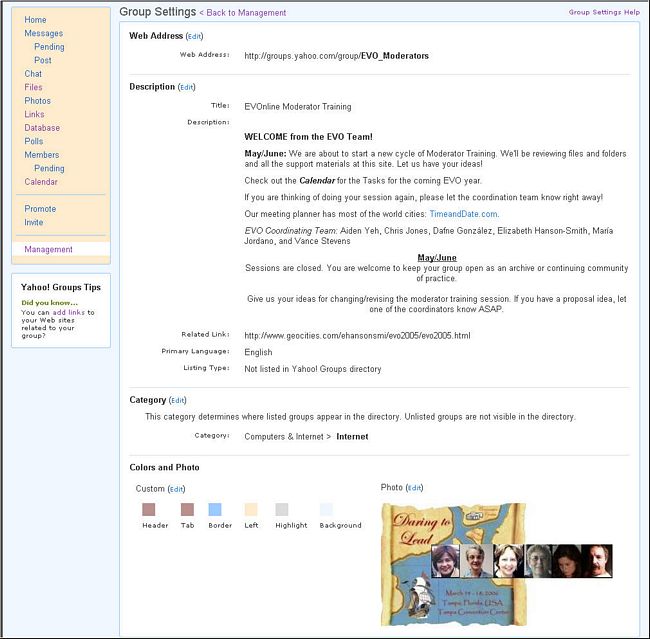Open the Promote page
Image resolution: width=650 pixels, height=639 pixels.
(x=40, y=209)
